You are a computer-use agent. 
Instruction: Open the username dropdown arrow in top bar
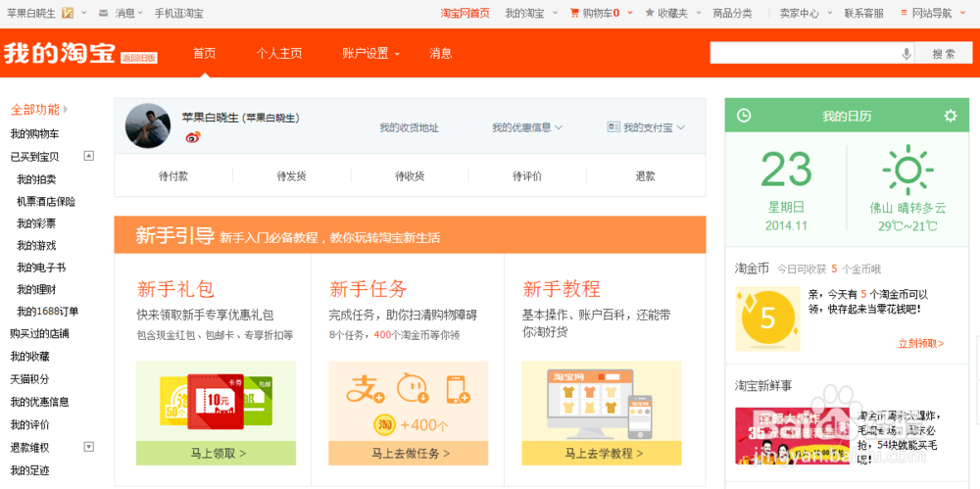pyautogui.click(x=85, y=13)
